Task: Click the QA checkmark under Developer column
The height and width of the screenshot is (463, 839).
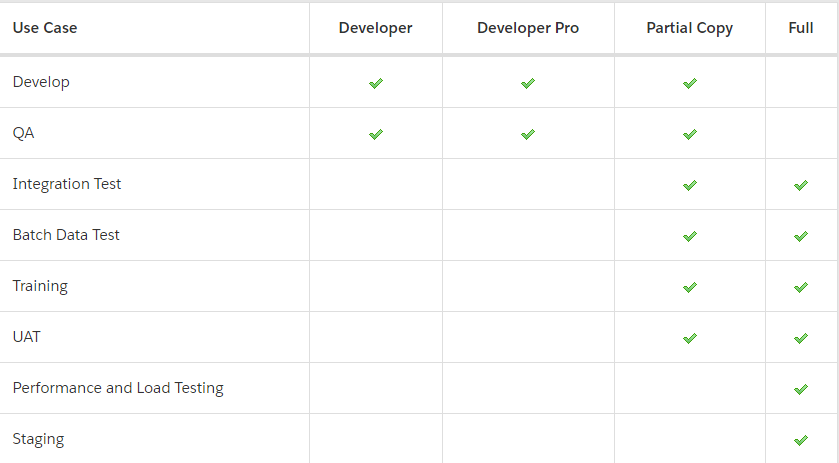Action: pos(376,134)
